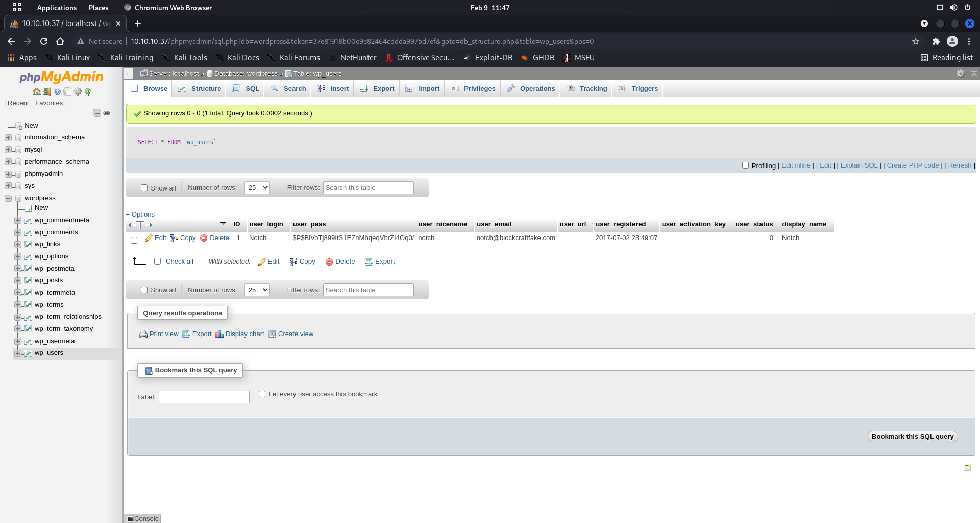Click the Explain SQL link

click(x=859, y=165)
